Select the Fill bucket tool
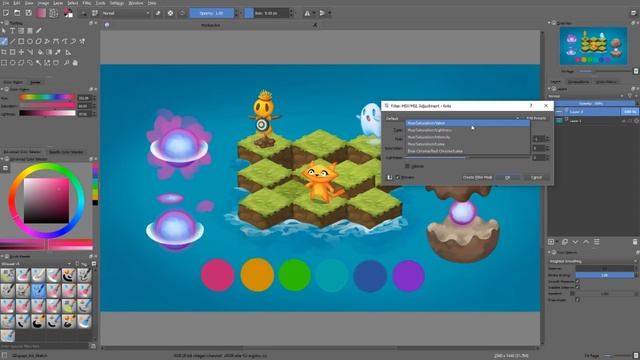This screenshot has height=360, width=640. [40, 52]
